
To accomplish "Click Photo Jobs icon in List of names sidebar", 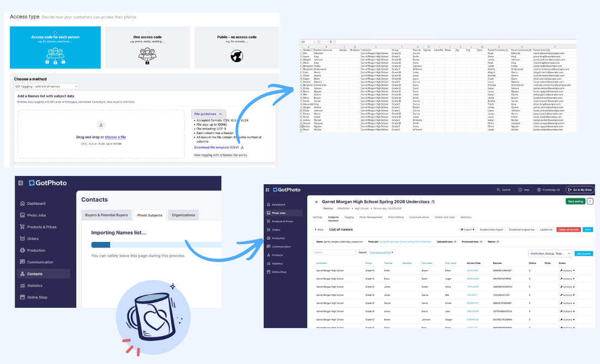I will click(269, 213).
